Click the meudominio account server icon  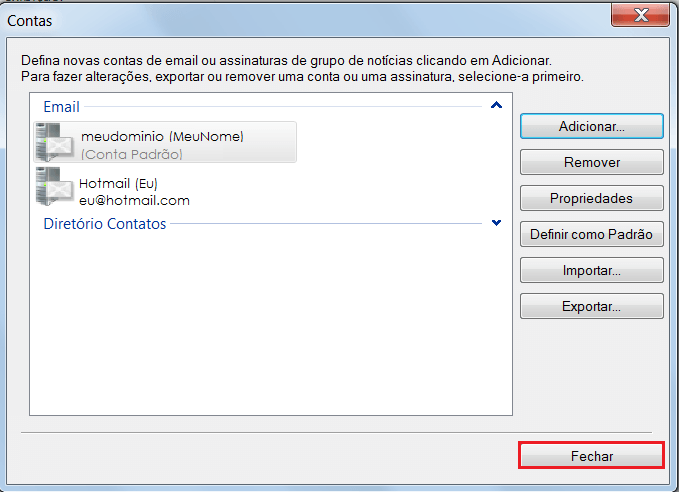pyautogui.click(x=55, y=143)
